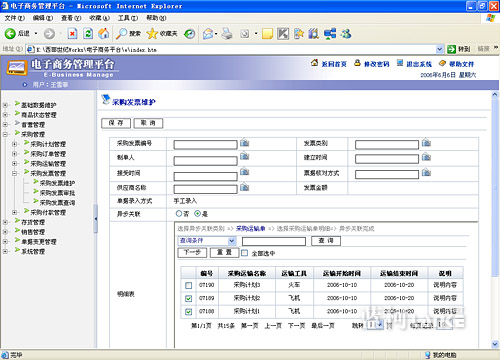
Task: Select the 否 radio button for 异步关联
Action: 179,213
